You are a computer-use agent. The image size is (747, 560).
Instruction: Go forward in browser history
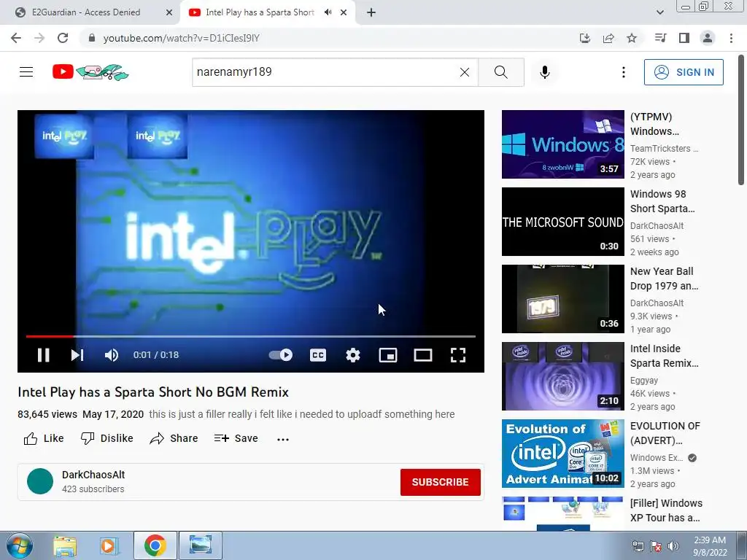click(39, 38)
